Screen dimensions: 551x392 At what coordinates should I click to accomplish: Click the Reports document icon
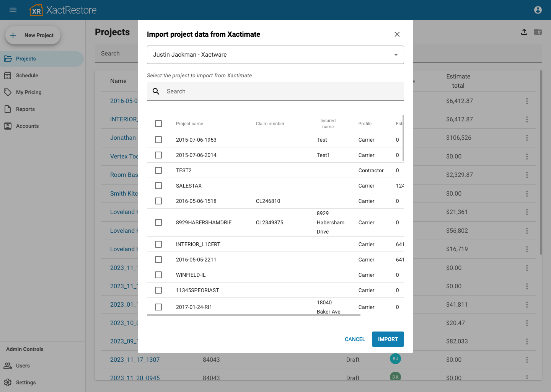tap(8, 109)
